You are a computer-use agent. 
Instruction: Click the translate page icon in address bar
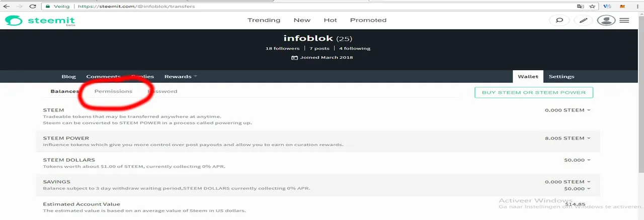pyautogui.click(x=581, y=7)
